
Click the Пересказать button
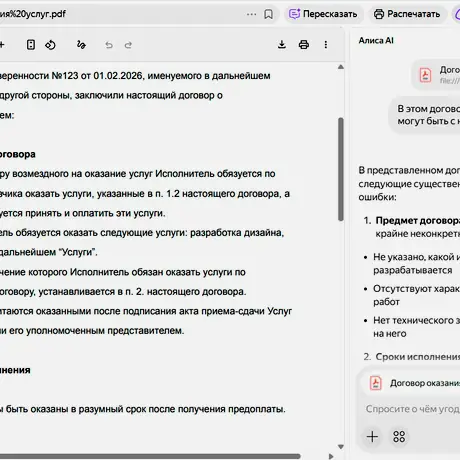click(323, 14)
